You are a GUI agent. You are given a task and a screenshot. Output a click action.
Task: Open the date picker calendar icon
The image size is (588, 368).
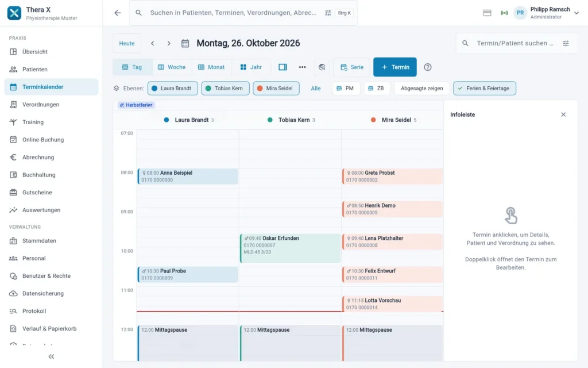click(185, 43)
